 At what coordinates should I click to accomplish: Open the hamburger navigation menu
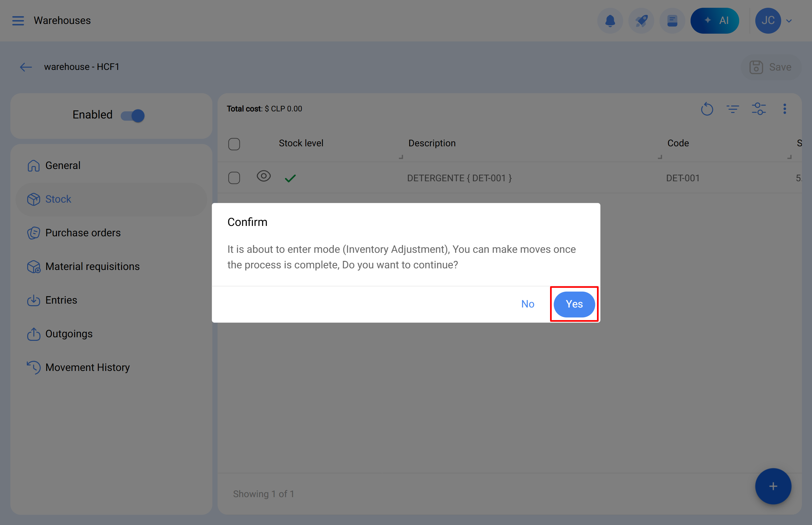(18, 20)
